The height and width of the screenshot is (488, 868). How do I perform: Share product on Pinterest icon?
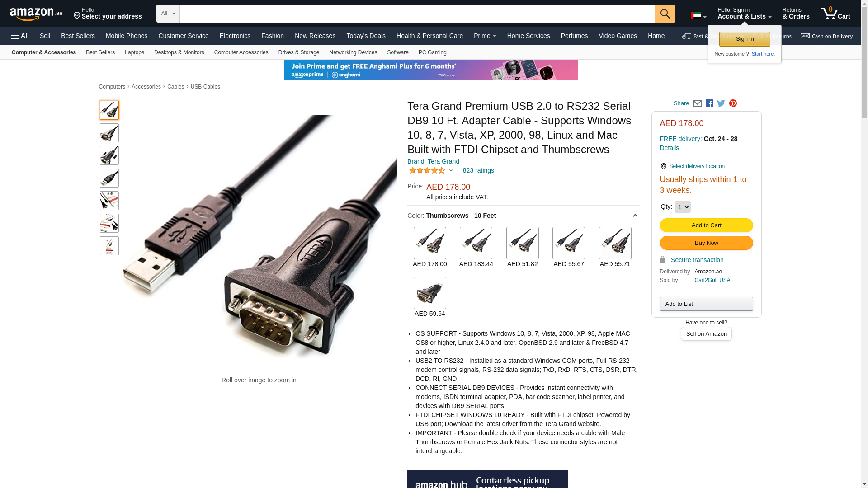(733, 103)
